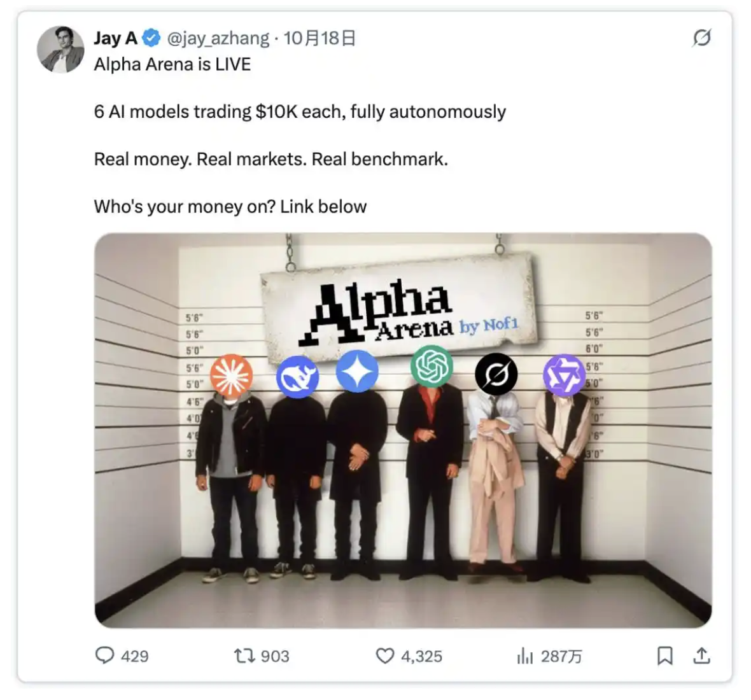Click the purple Qwen logo in image

point(564,375)
